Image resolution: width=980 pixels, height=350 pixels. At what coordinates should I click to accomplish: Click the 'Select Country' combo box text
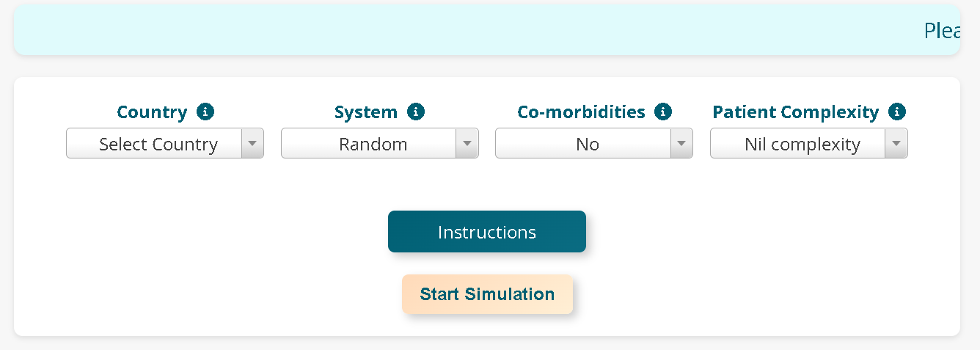coord(158,144)
